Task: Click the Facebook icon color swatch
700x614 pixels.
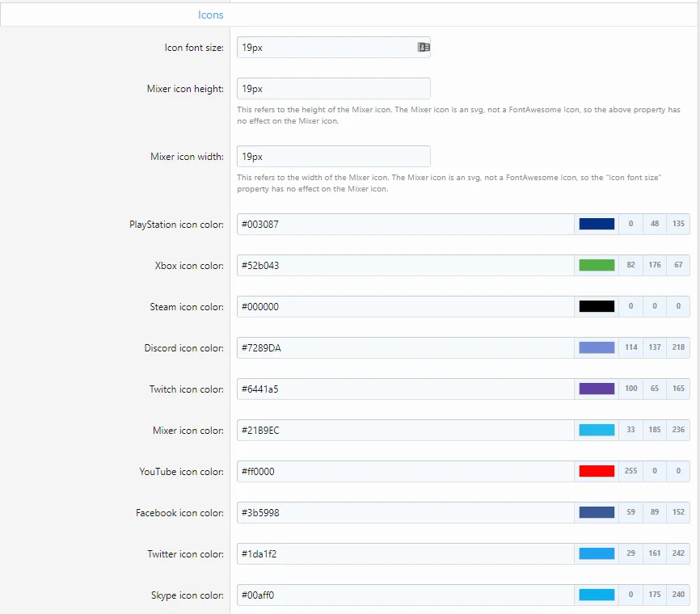Action: pos(597,513)
